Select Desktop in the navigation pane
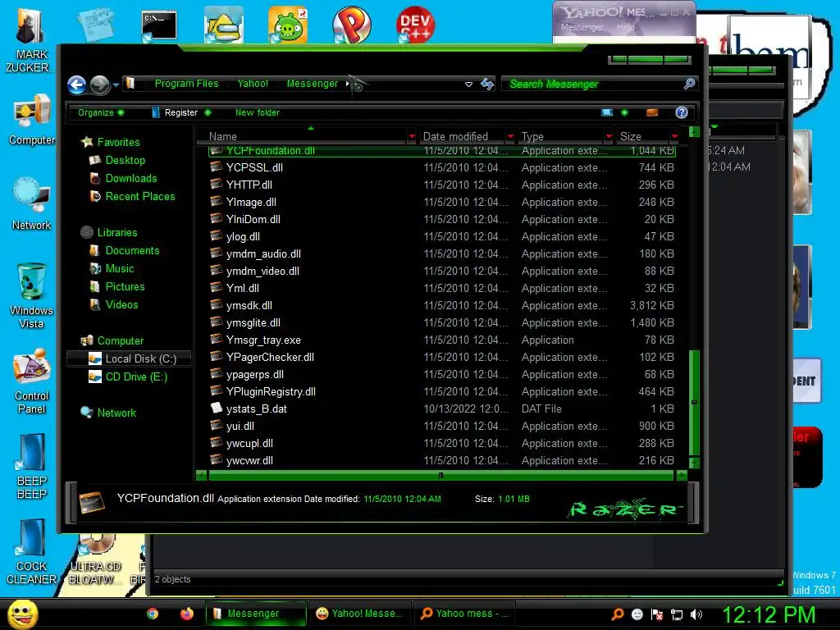The height and width of the screenshot is (630, 840). 126,160
